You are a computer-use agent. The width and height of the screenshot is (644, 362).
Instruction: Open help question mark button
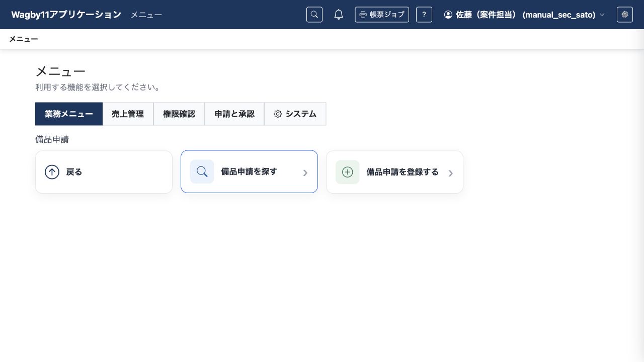(424, 15)
